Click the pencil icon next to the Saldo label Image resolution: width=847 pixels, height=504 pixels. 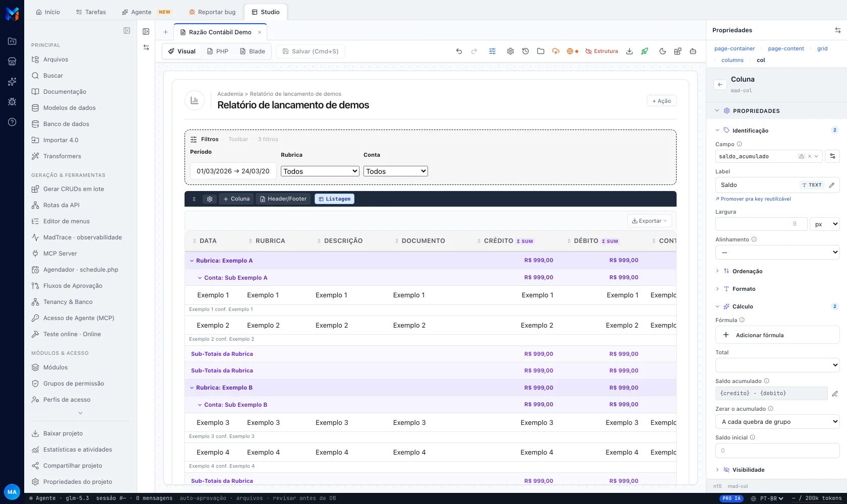click(832, 185)
